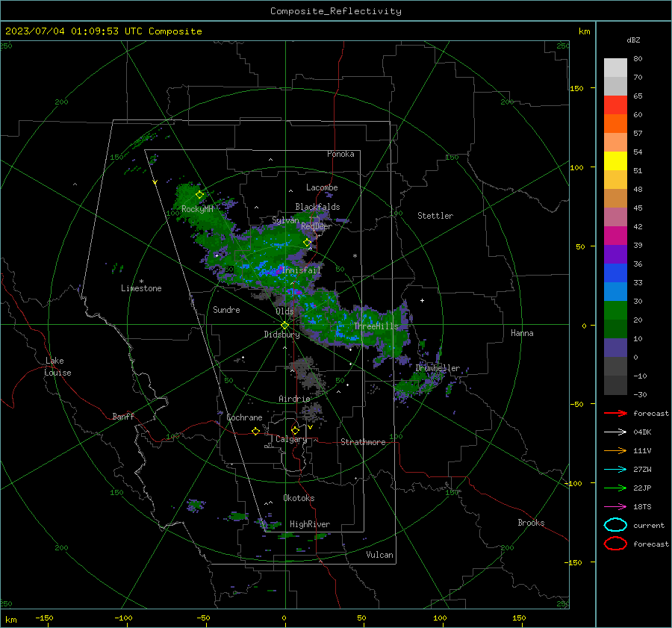Click the yellow diamond marker at Didsbury

click(x=284, y=326)
